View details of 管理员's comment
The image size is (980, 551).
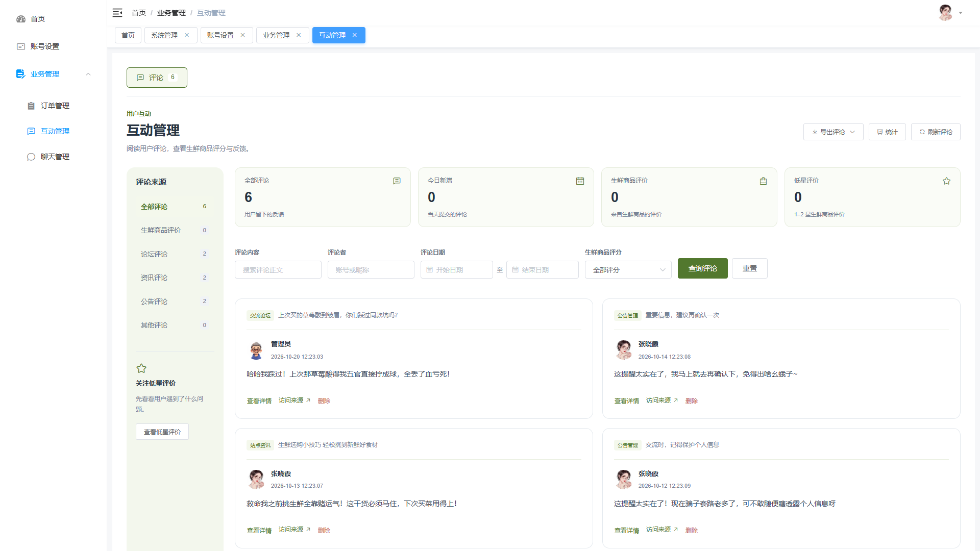(x=259, y=401)
